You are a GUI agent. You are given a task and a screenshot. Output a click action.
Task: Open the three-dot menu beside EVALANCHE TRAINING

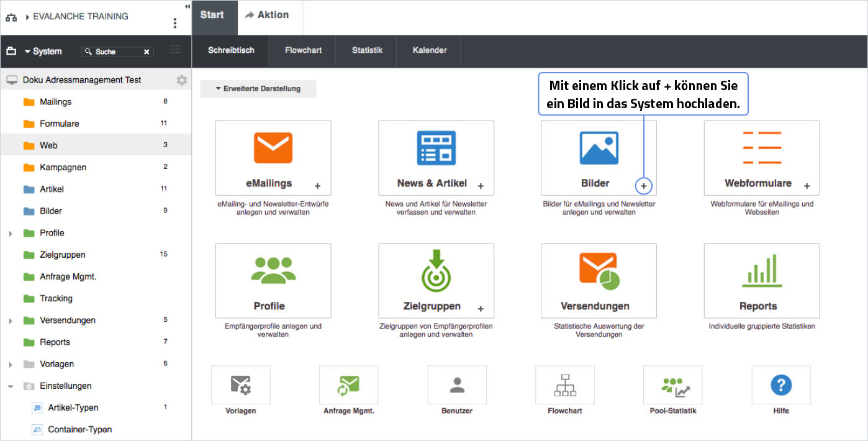pyautogui.click(x=175, y=23)
